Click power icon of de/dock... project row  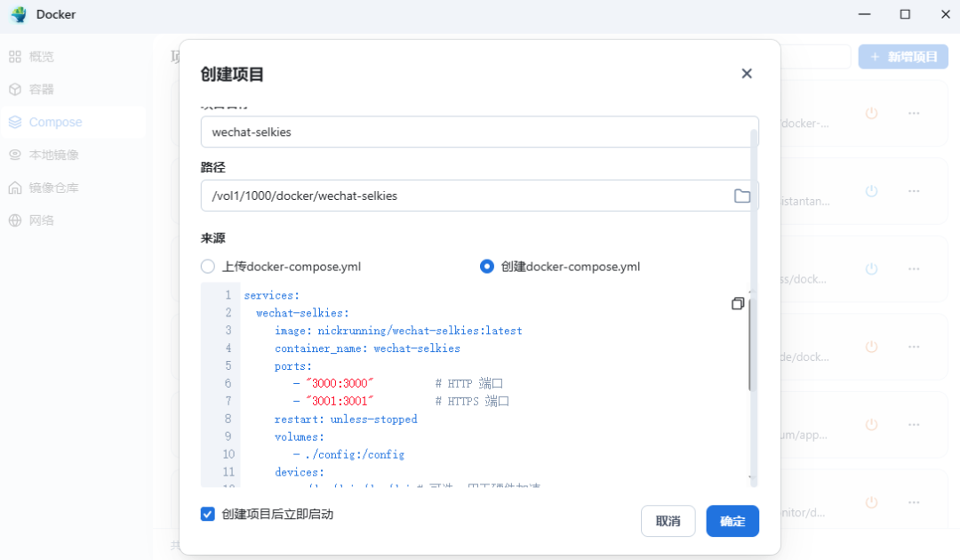[871, 347]
